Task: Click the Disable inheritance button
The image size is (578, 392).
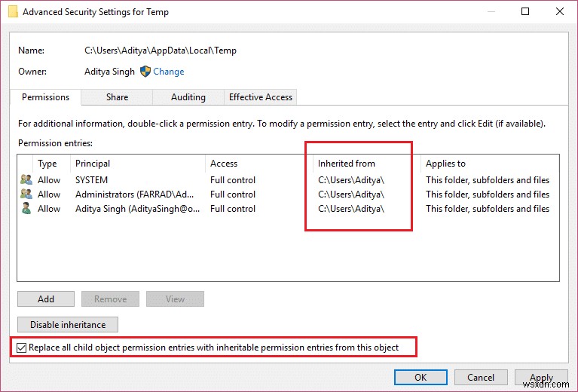Action: [68, 325]
